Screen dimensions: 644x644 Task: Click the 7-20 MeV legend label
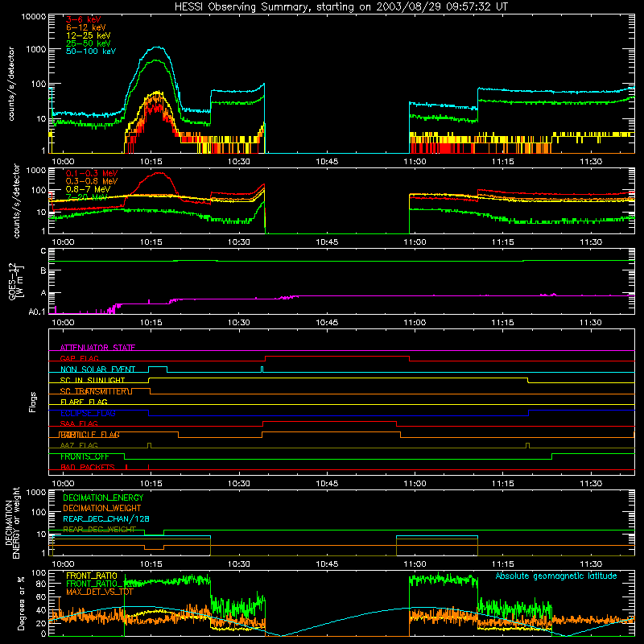point(87,197)
